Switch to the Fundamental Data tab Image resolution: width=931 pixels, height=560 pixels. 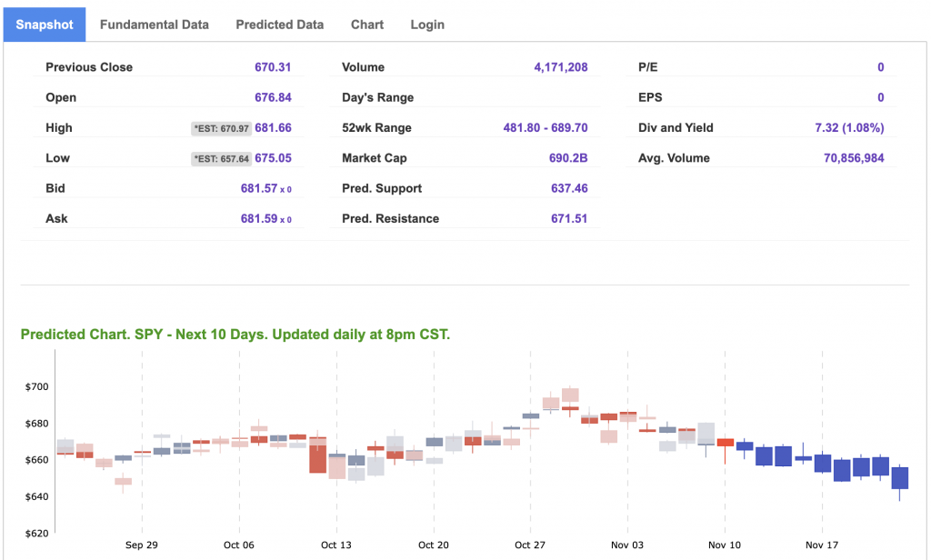point(154,25)
